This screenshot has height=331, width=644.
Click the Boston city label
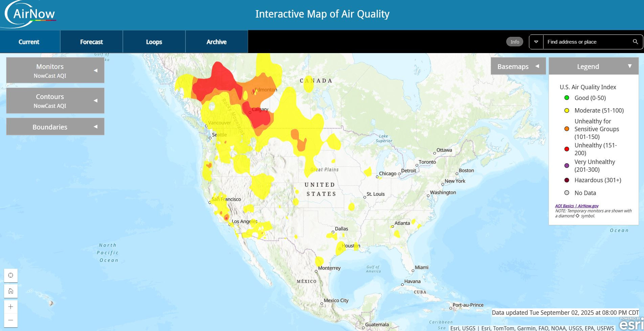click(x=466, y=170)
